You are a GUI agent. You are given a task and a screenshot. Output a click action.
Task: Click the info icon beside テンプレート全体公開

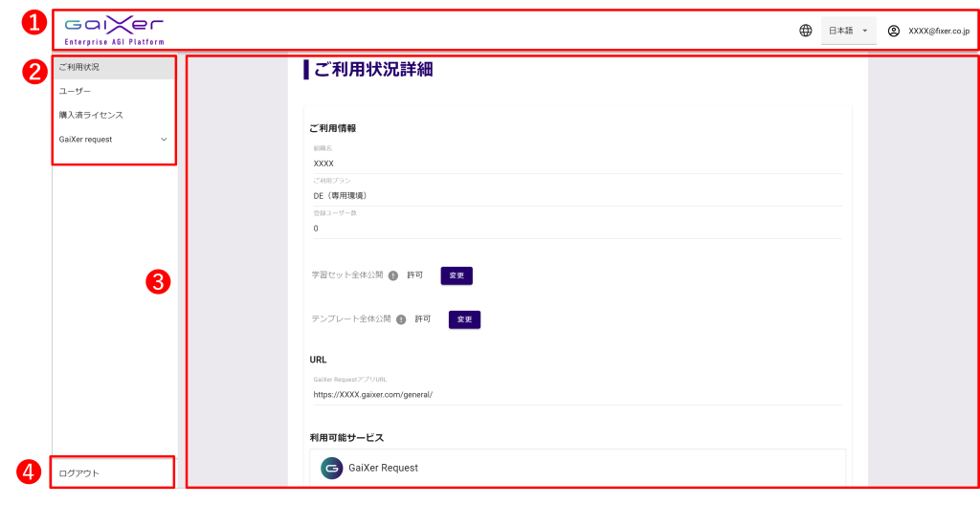click(401, 319)
